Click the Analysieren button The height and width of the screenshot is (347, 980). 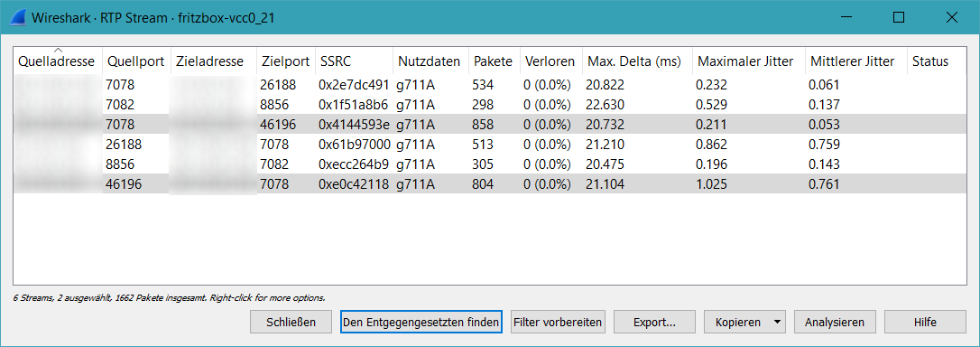835,323
